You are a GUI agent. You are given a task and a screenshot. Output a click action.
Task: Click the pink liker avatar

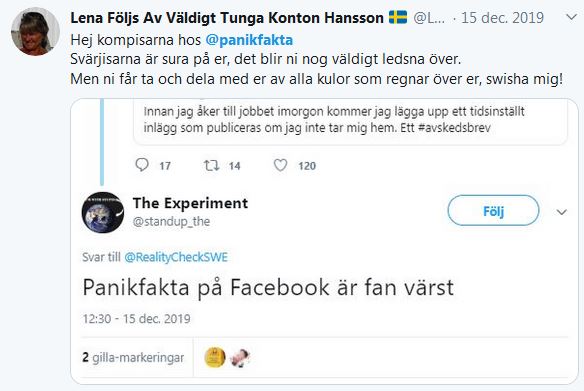tap(240, 358)
